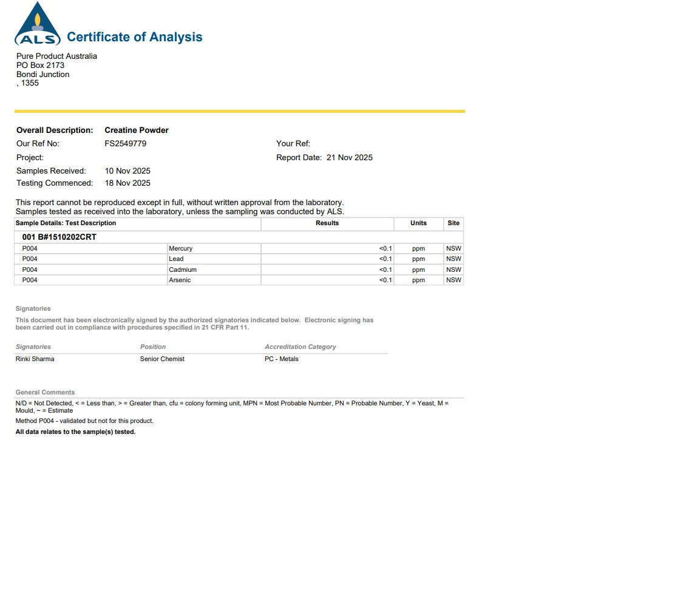The height and width of the screenshot is (616, 694).
Task: Click the "Position" column header
Action: coord(152,347)
